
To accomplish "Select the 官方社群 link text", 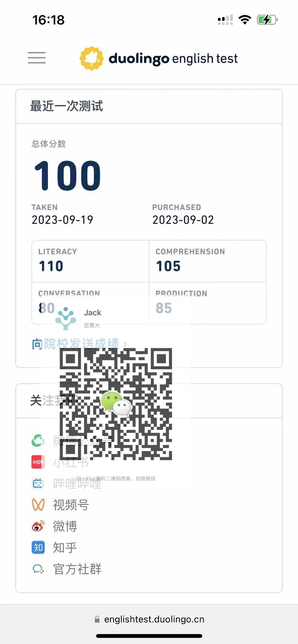I will point(77,569).
